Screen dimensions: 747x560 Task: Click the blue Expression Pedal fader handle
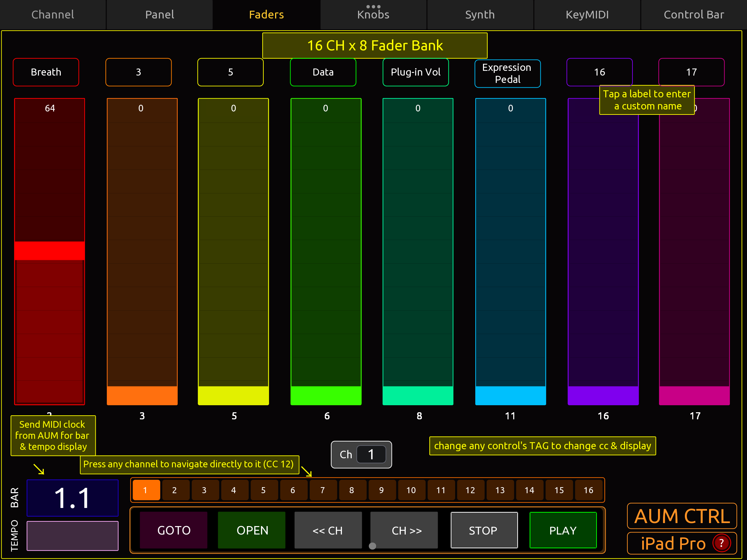click(511, 395)
